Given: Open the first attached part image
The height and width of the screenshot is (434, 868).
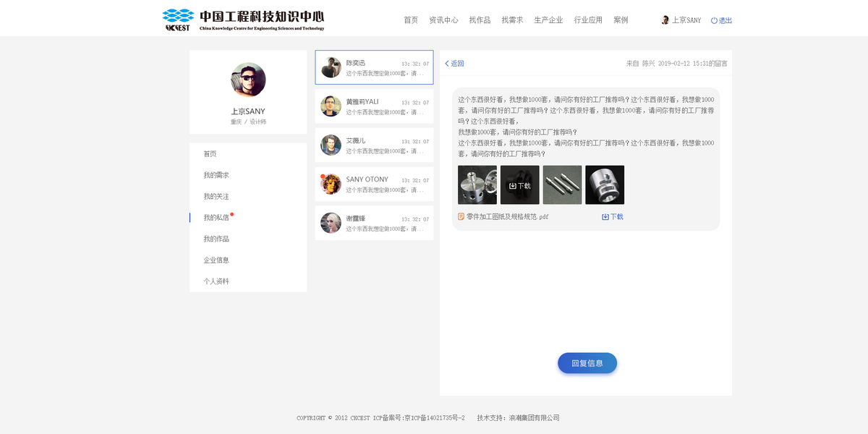Looking at the screenshot, I should 477,185.
